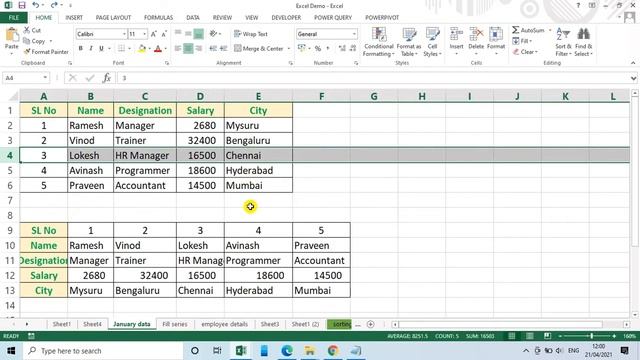Open Conditional Formatting
Screen dimensions: 640x360
[x=378, y=42]
